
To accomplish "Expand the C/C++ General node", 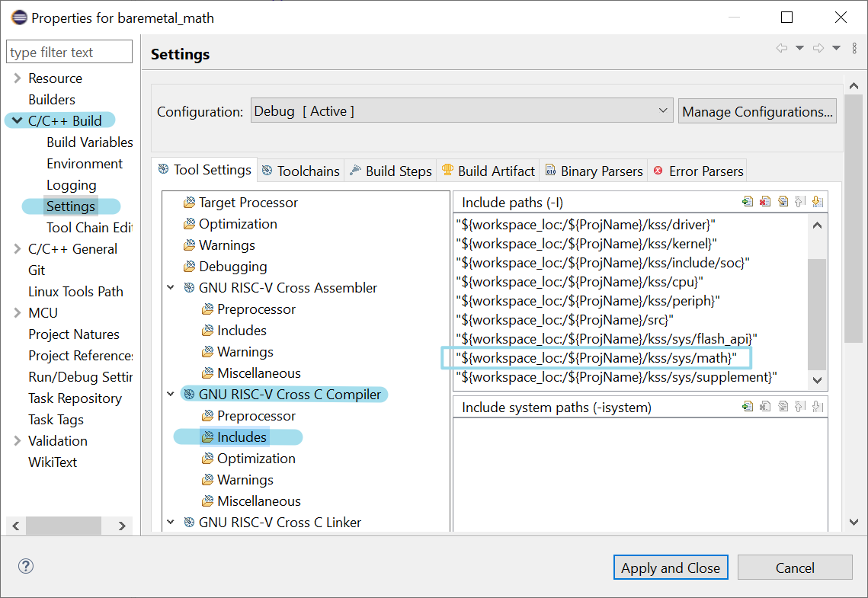I will [18, 249].
